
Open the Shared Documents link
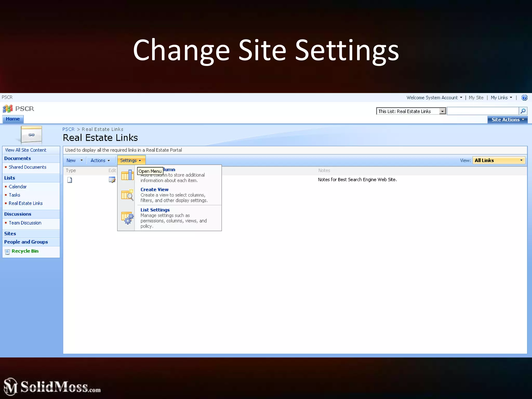28,167
